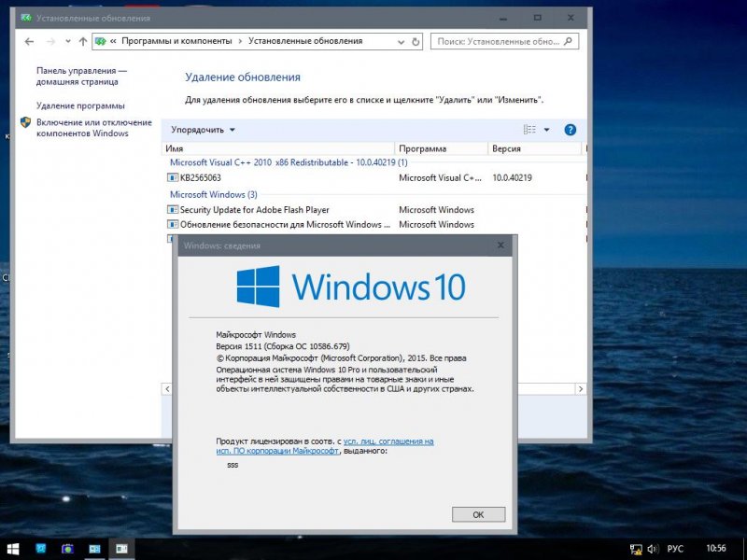Viewport: 747px width, 560px height.
Task: Open the Windows Start menu
Action: 13,549
